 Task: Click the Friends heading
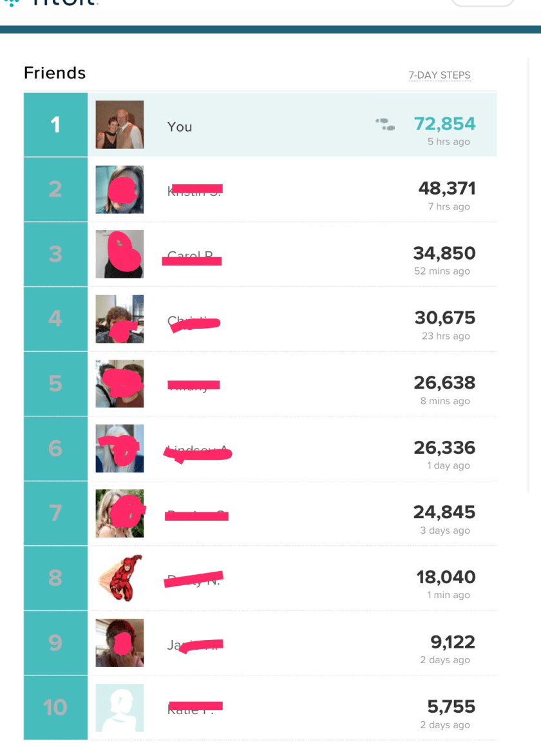55,73
